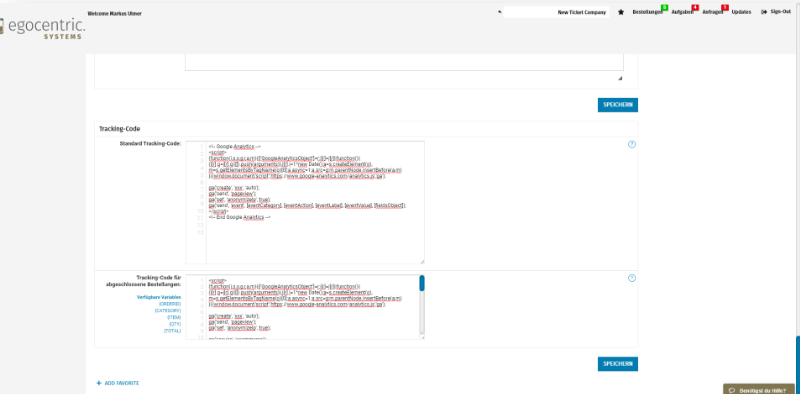The height and width of the screenshot is (394, 800).
Task: Click the egocentric Systems logo
Action: [42, 29]
